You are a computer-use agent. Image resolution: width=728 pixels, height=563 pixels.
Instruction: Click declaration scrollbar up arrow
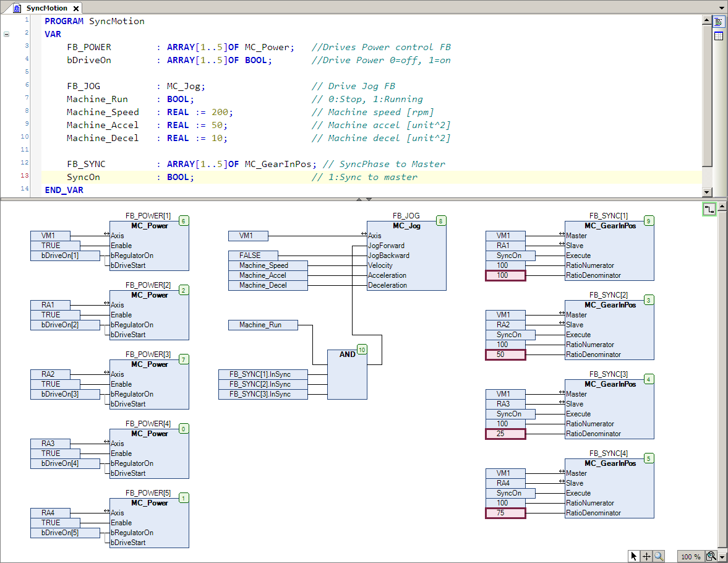(706, 20)
